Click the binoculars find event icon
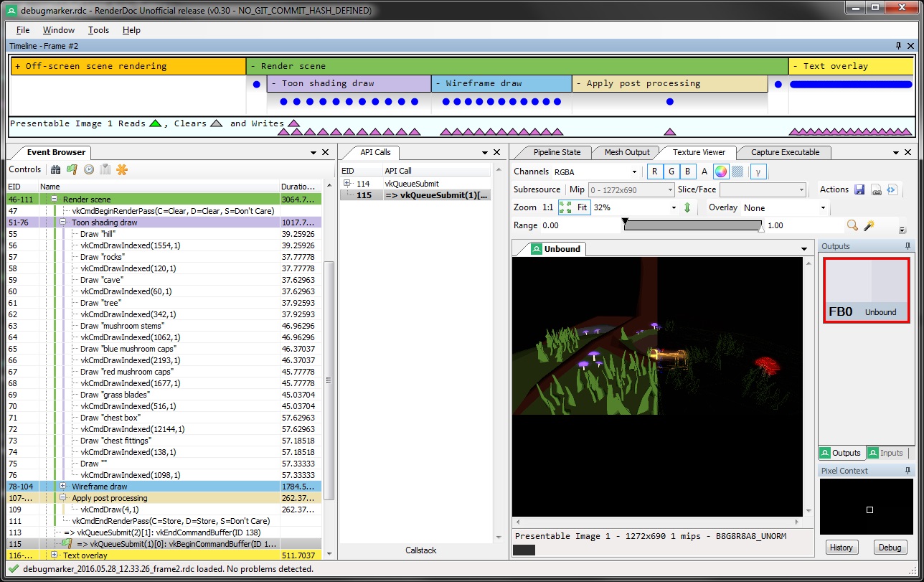This screenshot has width=924, height=582. pyautogui.click(x=56, y=170)
